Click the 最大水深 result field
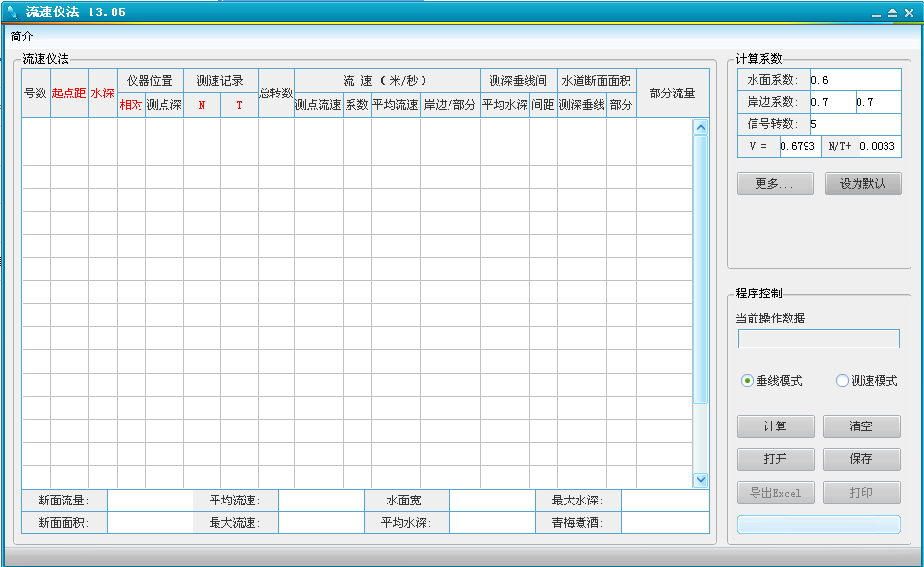 (x=665, y=501)
